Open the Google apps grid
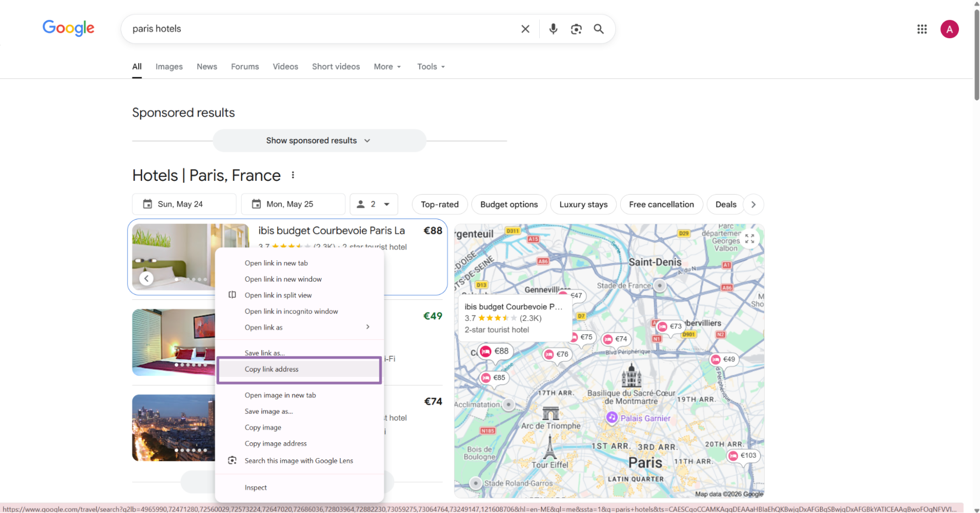 pyautogui.click(x=922, y=29)
